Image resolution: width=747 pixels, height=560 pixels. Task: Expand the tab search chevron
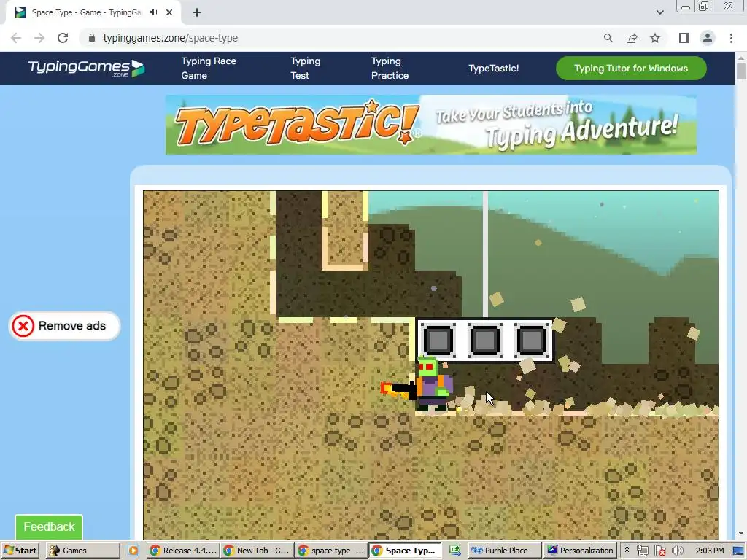click(659, 12)
